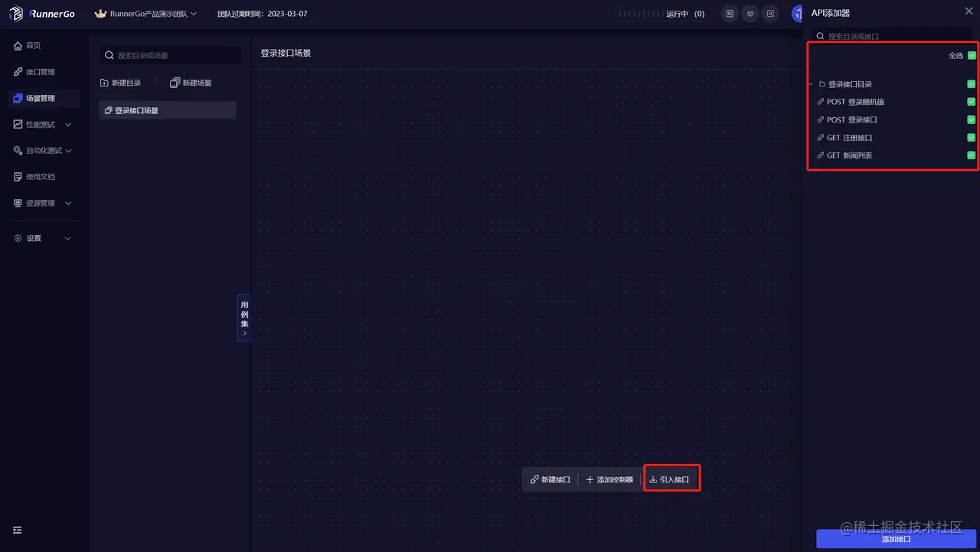Image resolution: width=980 pixels, height=552 pixels.
Task: Click 引入接口 in bottom toolbar
Action: click(669, 479)
